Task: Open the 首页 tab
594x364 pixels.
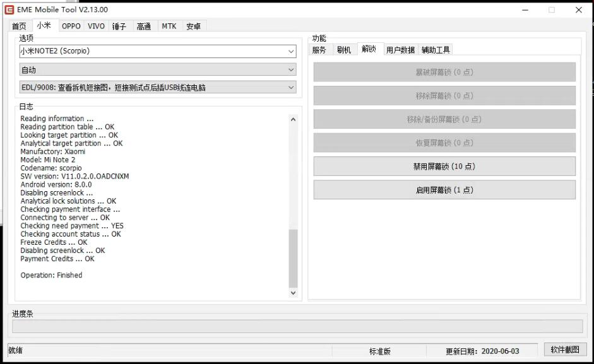Action: click(19, 26)
